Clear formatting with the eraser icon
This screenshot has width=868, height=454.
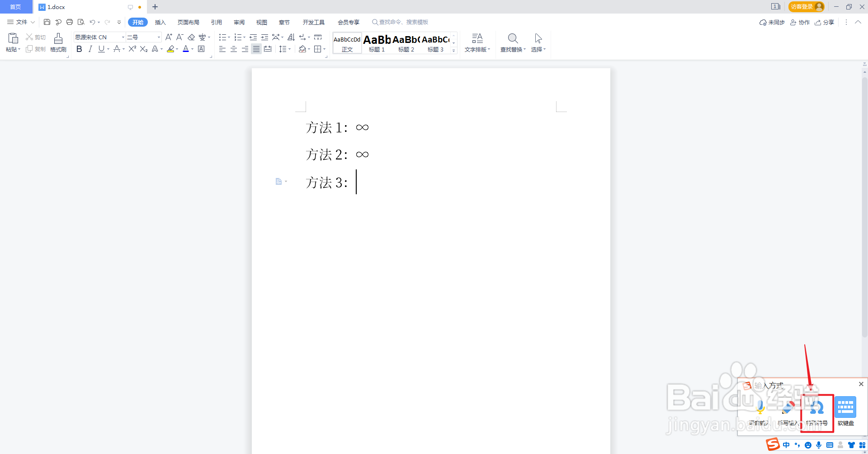click(x=191, y=37)
